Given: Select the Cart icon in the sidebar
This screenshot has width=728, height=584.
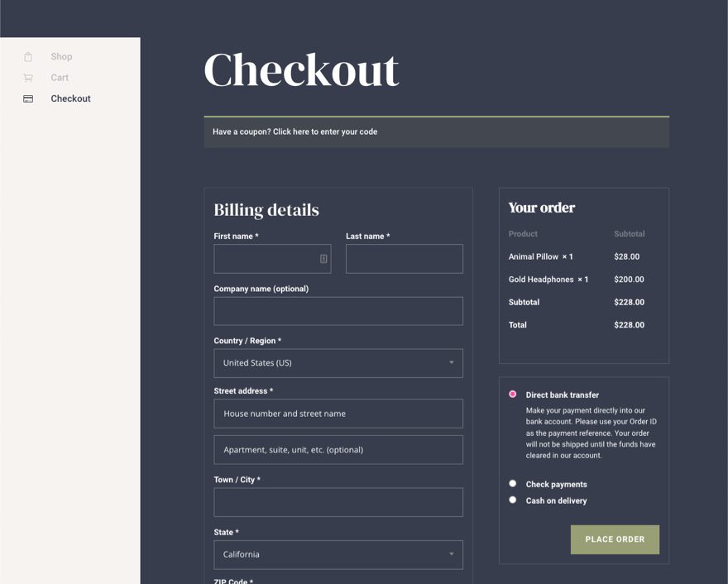Looking at the screenshot, I should coord(26,77).
